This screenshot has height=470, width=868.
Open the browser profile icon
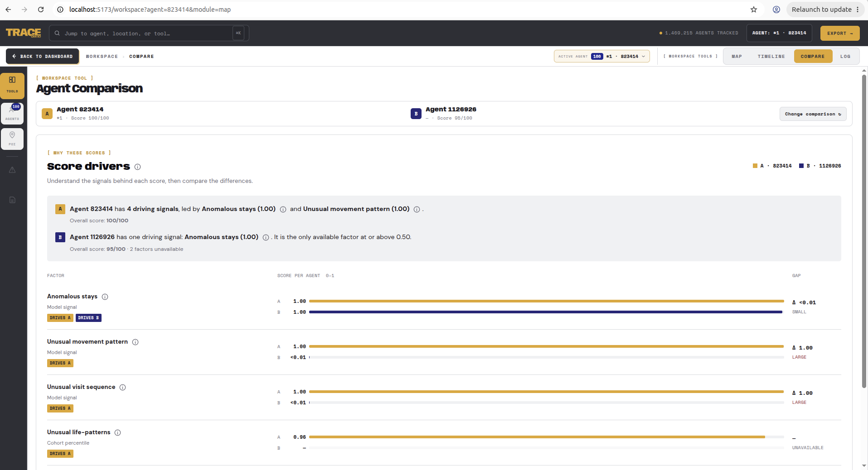click(x=776, y=10)
